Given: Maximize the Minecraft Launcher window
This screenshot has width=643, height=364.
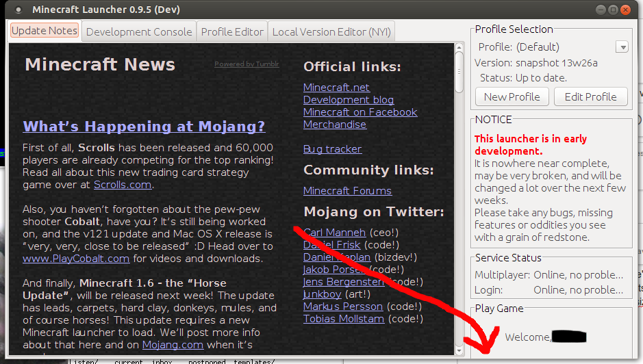Looking at the screenshot, I should 613,10.
